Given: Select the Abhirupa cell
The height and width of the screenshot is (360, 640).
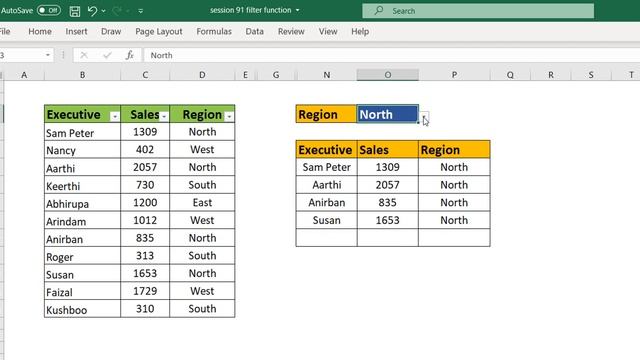Looking at the screenshot, I should (82, 203).
